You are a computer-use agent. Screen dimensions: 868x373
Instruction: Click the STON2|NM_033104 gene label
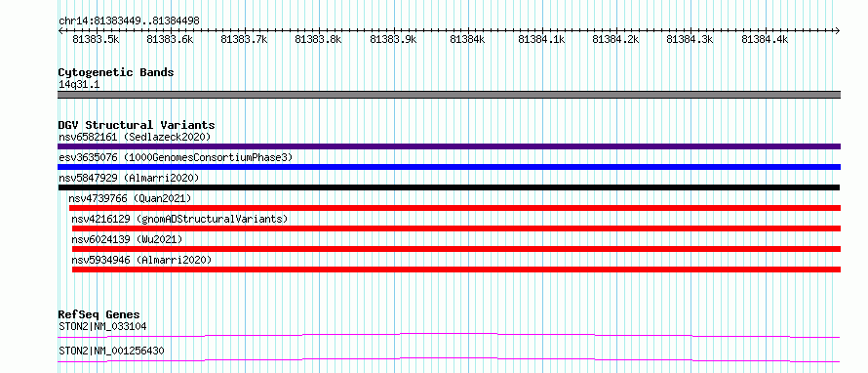point(102,326)
